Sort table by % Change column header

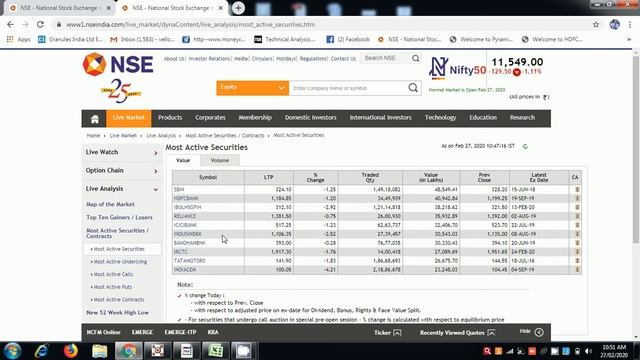coord(315,178)
